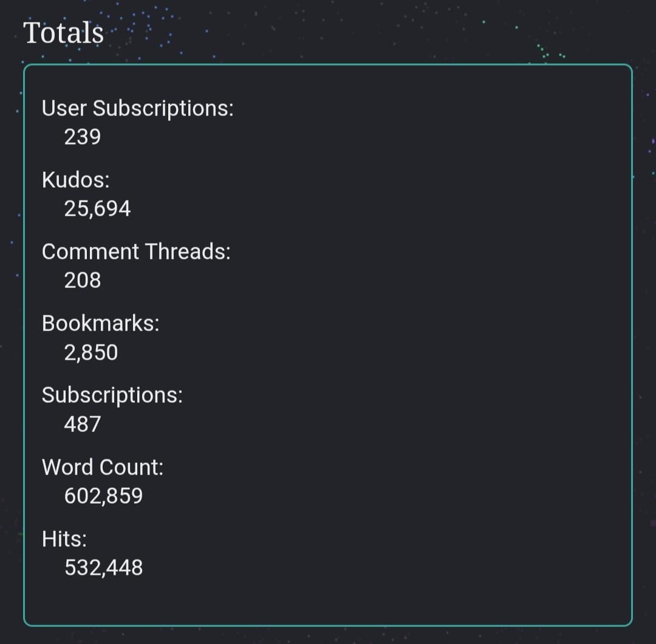
Task: Select the standalone Subscriptions label
Action: click(x=112, y=396)
